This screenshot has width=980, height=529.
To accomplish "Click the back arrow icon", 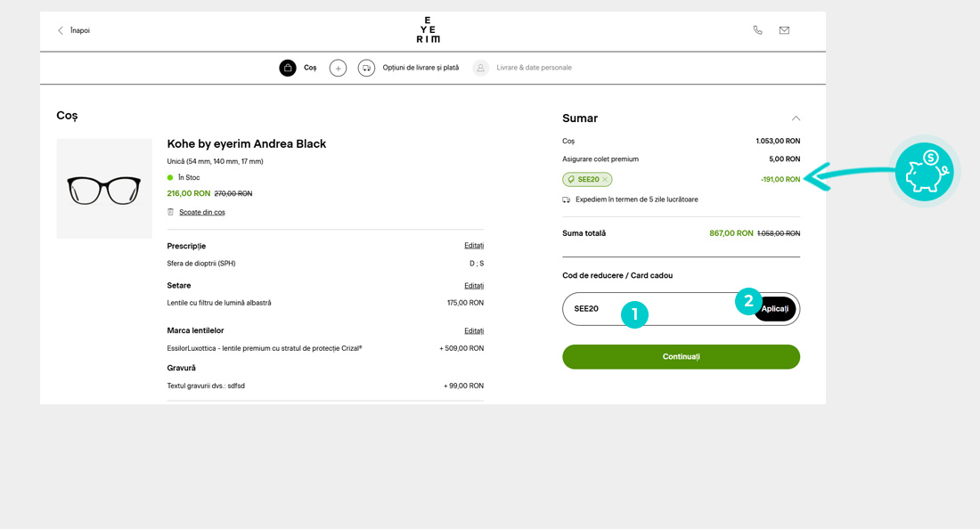I will 61,30.
